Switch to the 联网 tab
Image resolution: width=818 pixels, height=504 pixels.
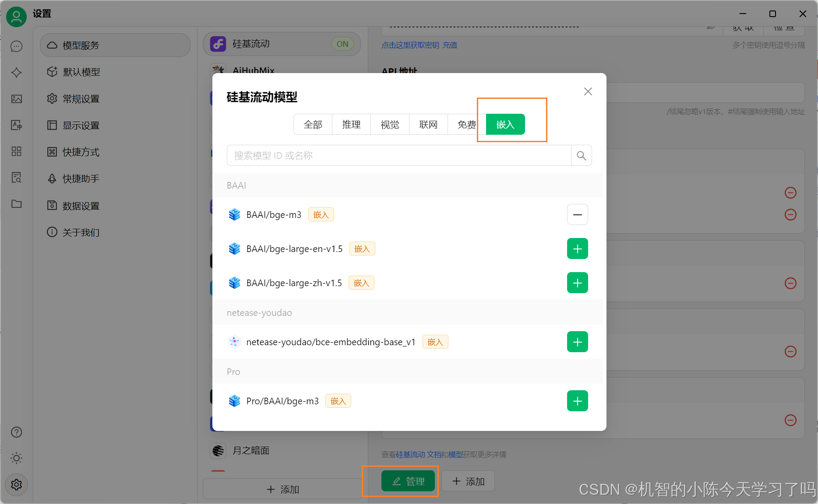coord(429,125)
